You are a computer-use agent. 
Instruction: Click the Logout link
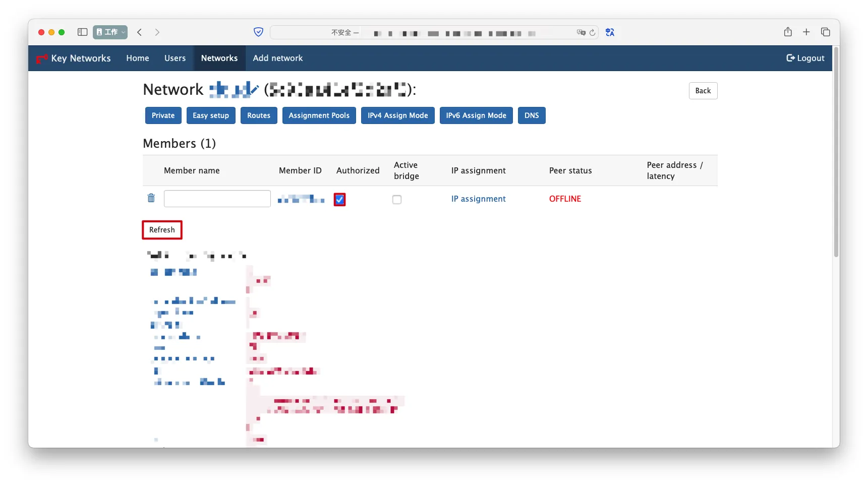pos(805,58)
